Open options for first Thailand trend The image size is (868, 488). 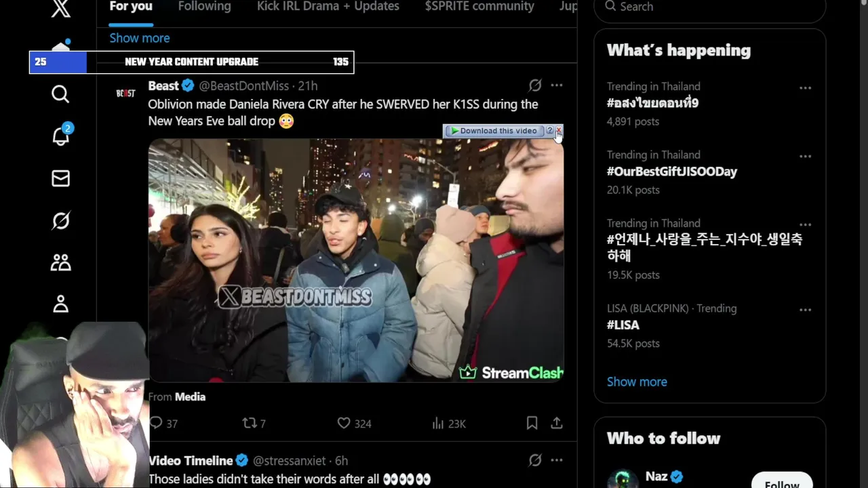806,87
